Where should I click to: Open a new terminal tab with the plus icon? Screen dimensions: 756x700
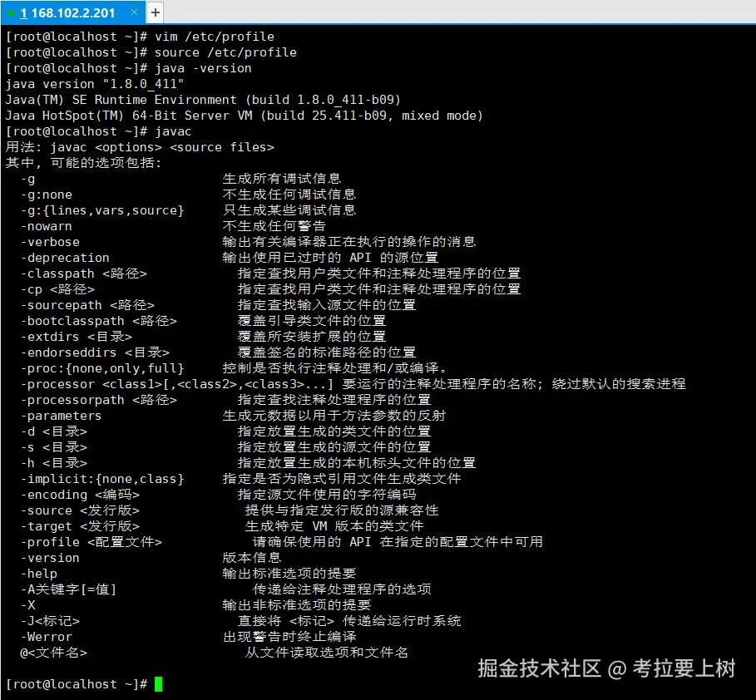click(x=155, y=12)
